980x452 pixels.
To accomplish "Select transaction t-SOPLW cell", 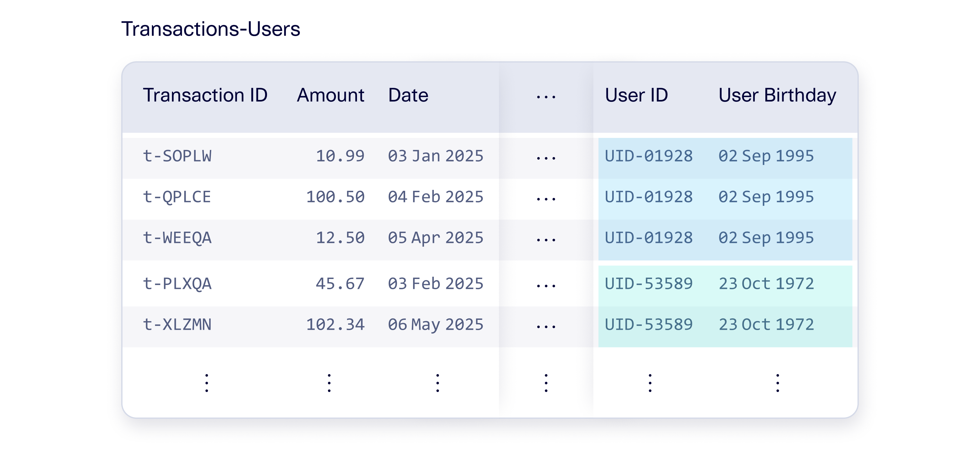I will 177,156.
